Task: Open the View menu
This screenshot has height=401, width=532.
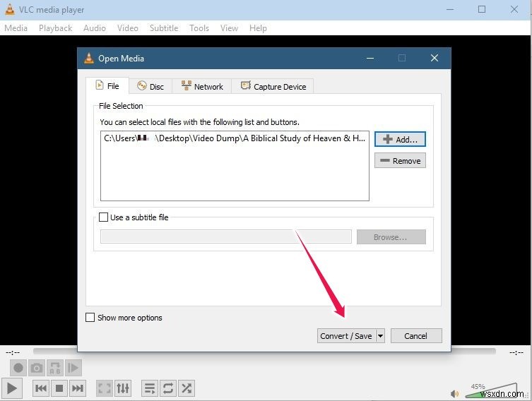Action: click(229, 28)
